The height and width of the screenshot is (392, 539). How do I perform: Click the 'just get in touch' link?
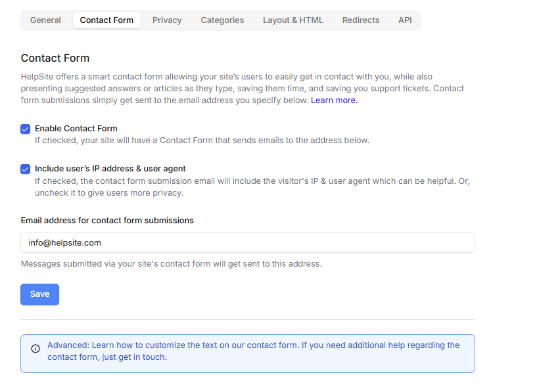pos(133,357)
